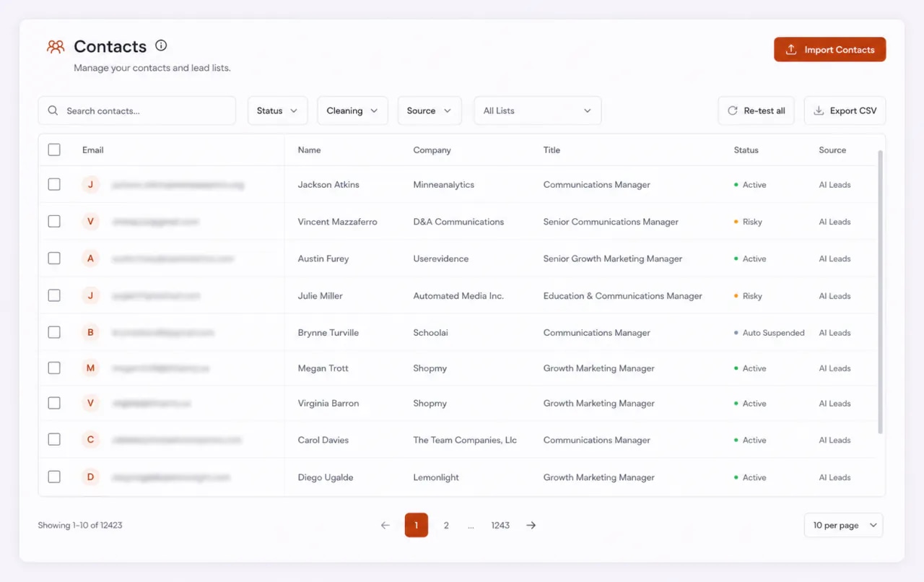Click the D avatar for Diego Ugalde
Image resolution: width=924 pixels, height=582 pixels.
click(90, 477)
